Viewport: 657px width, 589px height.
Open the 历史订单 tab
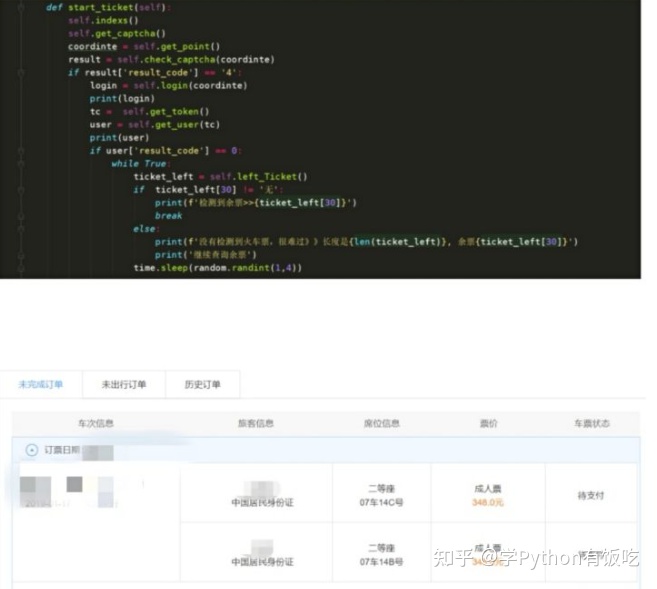[x=202, y=384]
